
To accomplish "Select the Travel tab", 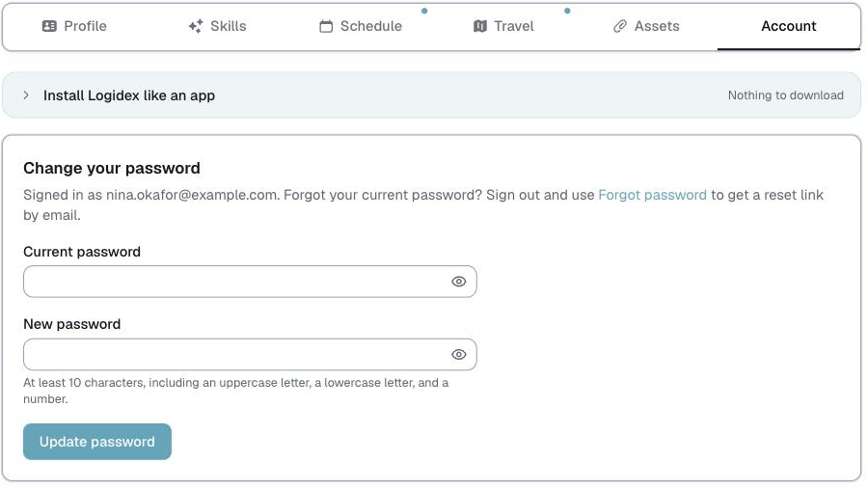I will [503, 26].
